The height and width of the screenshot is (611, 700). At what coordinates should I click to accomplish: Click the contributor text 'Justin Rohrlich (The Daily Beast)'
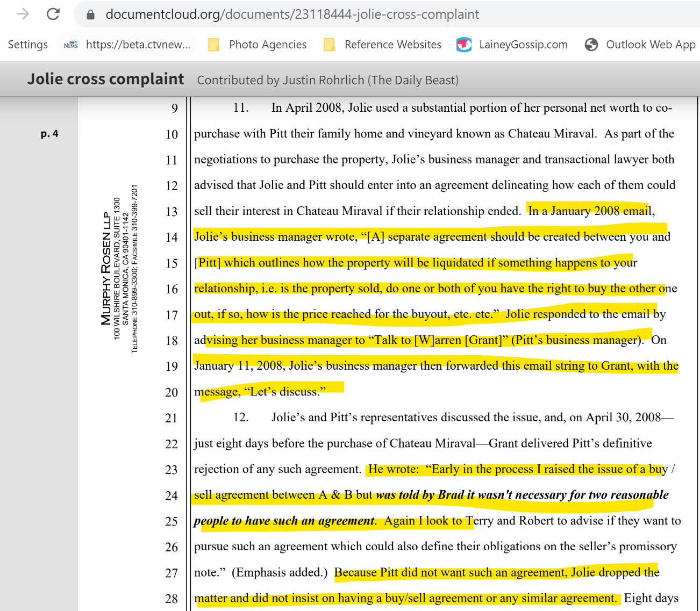point(370,80)
